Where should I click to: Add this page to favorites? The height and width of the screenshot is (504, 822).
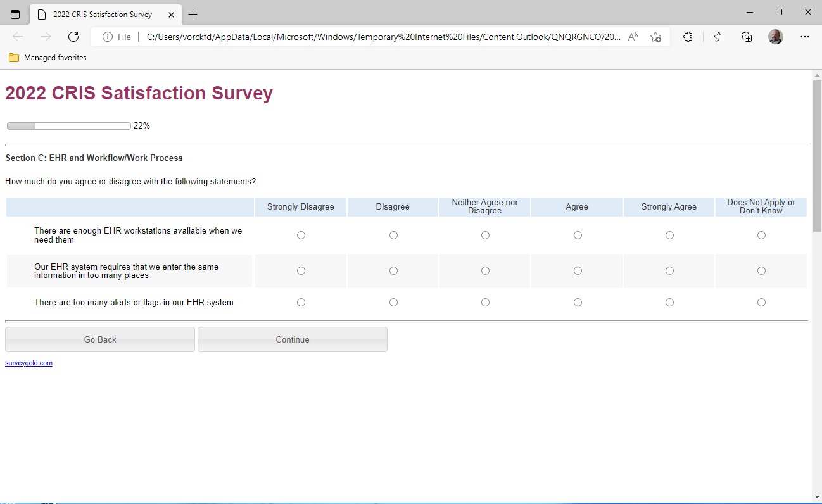point(655,37)
